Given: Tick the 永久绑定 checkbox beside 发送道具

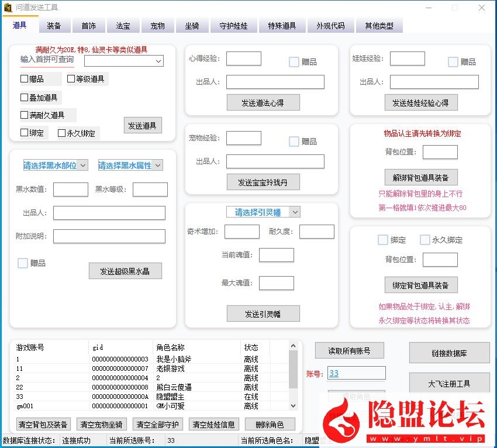Looking at the screenshot, I should tap(62, 133).
